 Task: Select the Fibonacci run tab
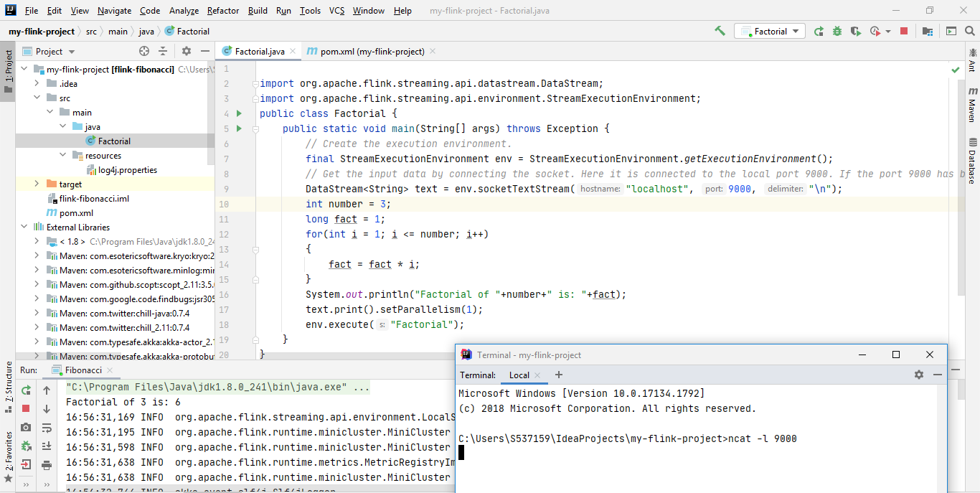[x=83, y=370]
